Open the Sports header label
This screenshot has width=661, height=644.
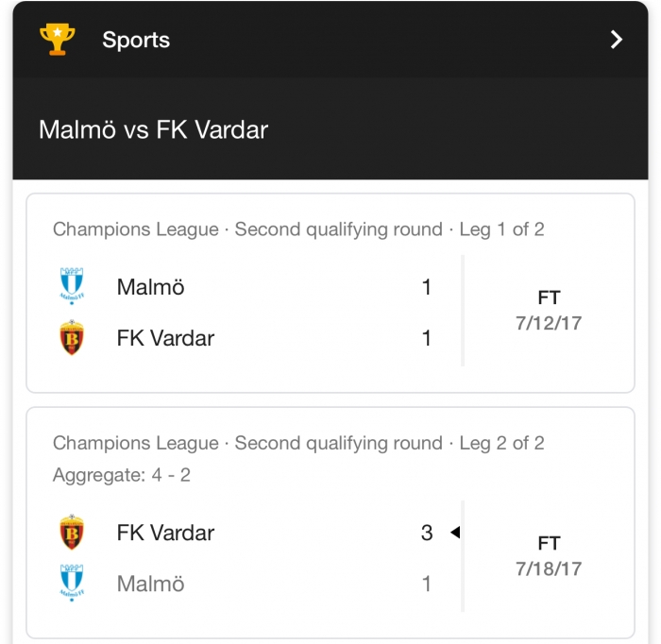coord(136,40)
